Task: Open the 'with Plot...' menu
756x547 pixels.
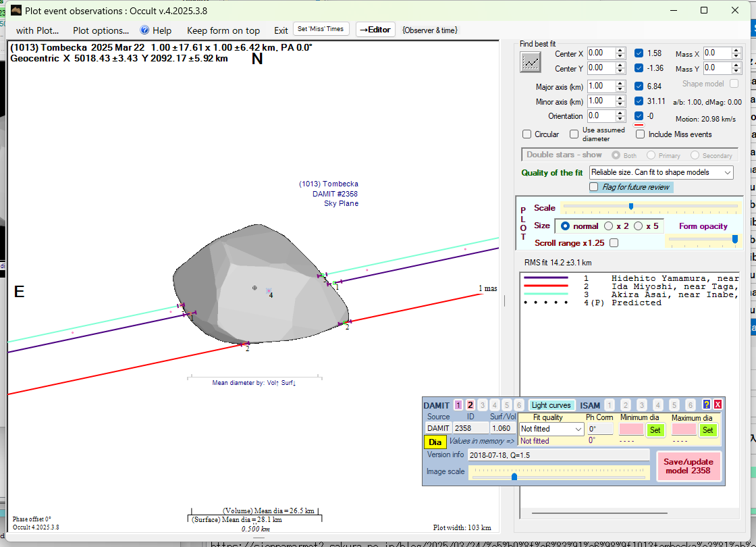Action: [37, 30]
